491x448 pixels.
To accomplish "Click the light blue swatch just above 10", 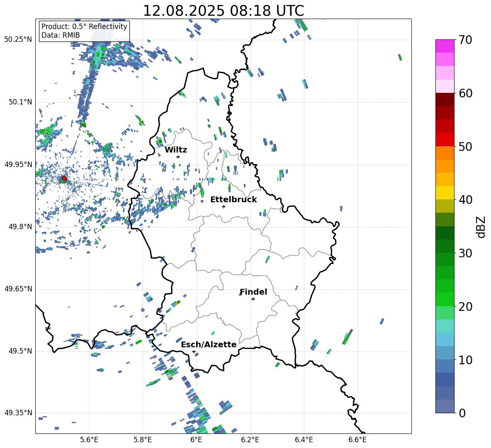I will click(445, 353).
